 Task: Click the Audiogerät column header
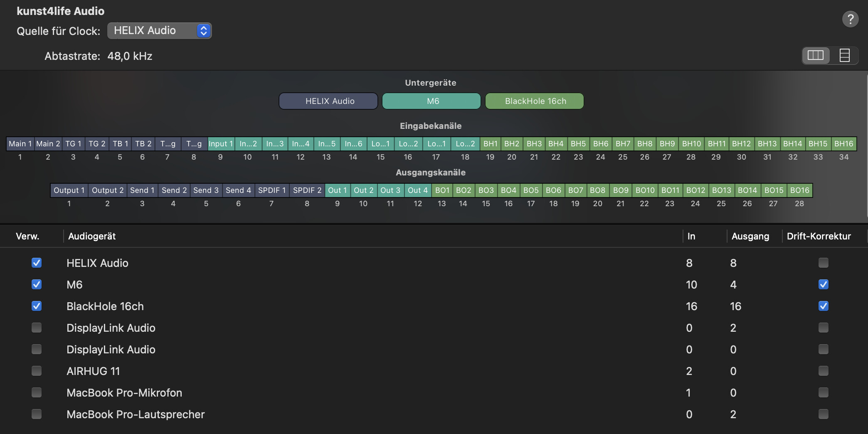(92, 236)
